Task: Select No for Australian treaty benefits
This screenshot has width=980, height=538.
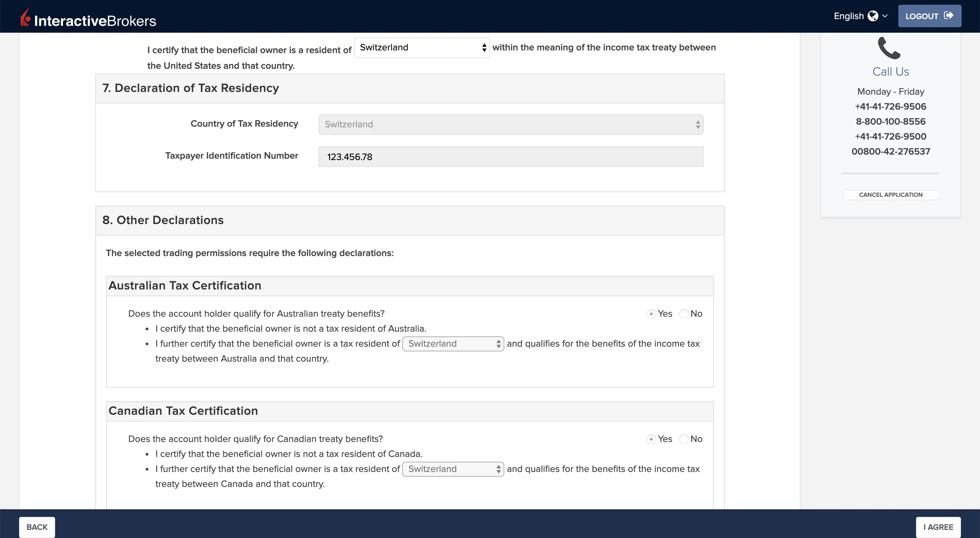Action: 684,314
